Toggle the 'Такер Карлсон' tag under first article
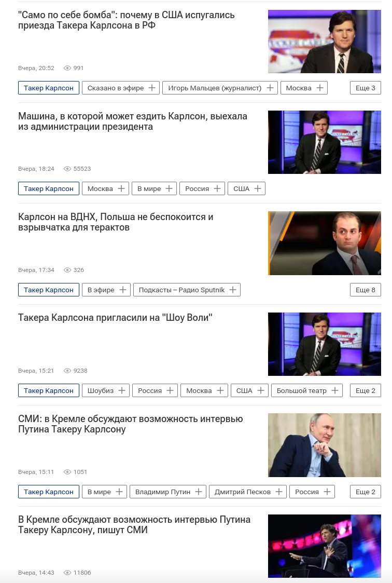392x583 pixels. 49,88
